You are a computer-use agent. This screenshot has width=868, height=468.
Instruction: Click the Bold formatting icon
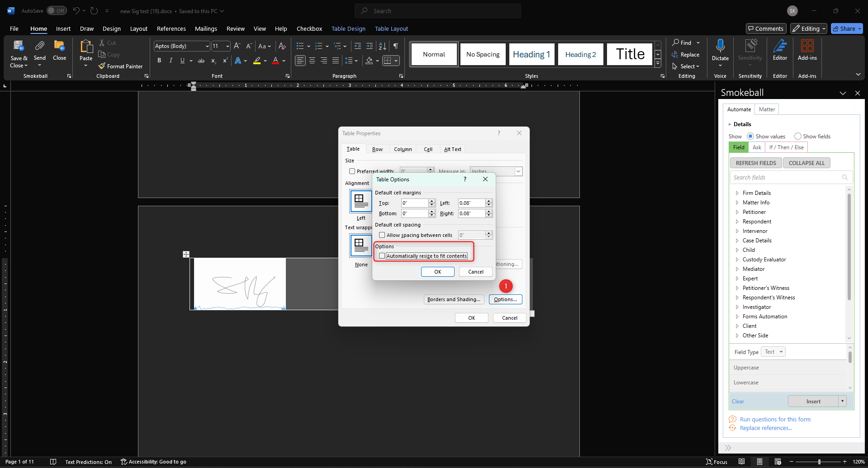pos(159,61)
